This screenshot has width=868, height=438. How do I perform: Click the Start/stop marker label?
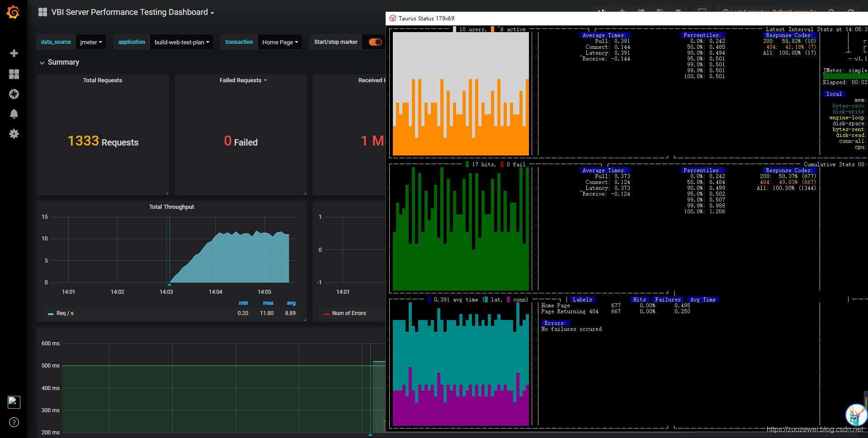click(336, 42)
